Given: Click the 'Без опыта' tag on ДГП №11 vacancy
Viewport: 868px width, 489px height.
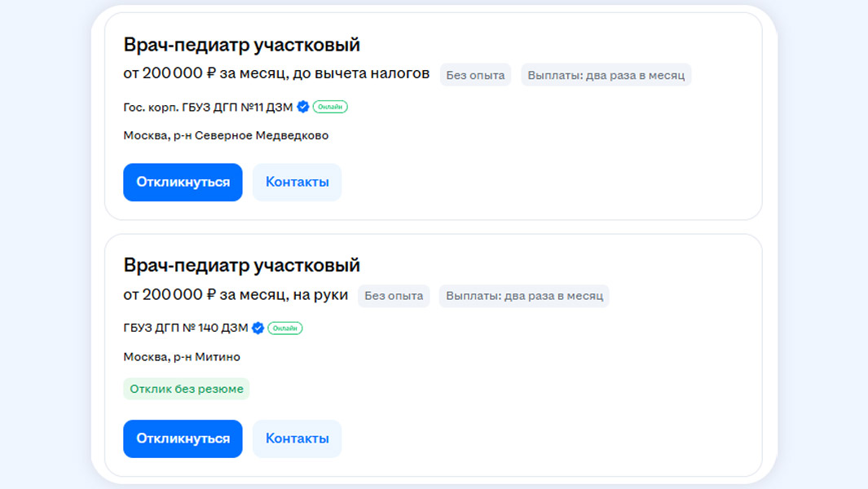Looking at the screenshot, I should click(475, 75).
